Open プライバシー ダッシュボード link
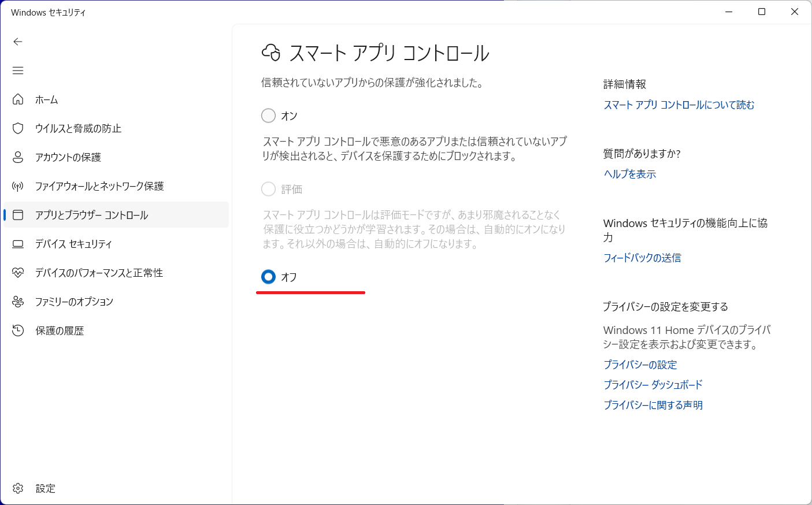 [x=653, y=385]
